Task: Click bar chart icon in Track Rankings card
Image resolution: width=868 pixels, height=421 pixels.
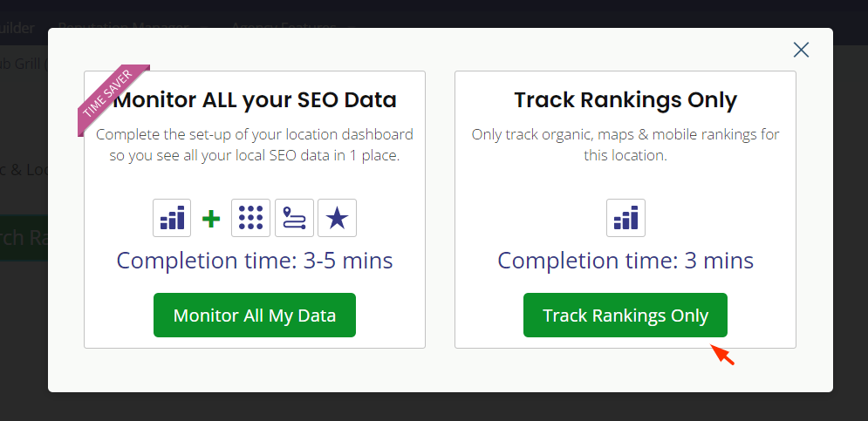Action: click(625, 218)
